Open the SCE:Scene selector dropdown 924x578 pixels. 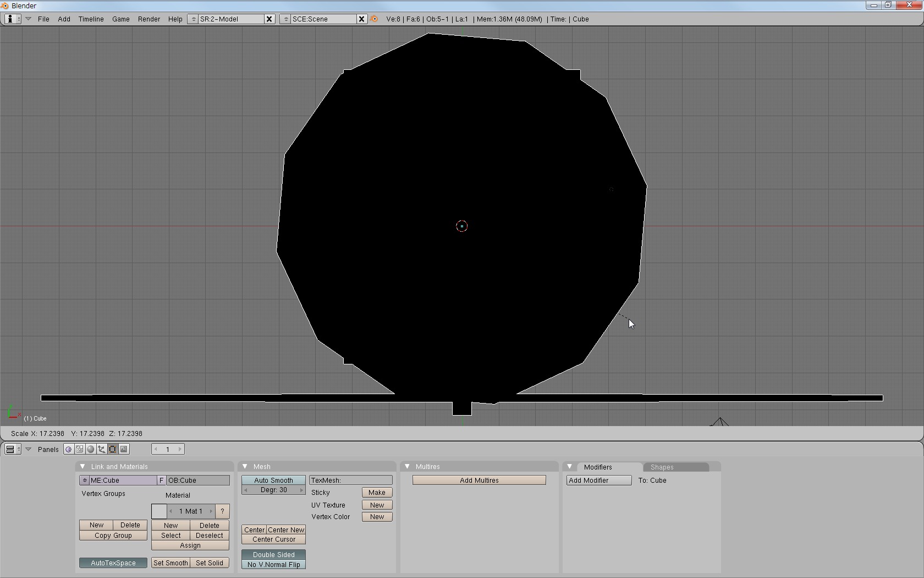click(x=285, y=19)
